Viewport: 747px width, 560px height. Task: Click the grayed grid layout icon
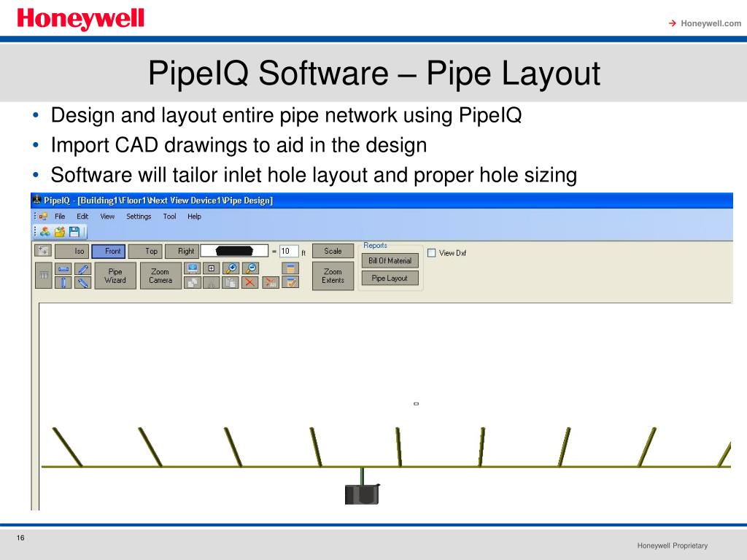click(x=43, y=275)
